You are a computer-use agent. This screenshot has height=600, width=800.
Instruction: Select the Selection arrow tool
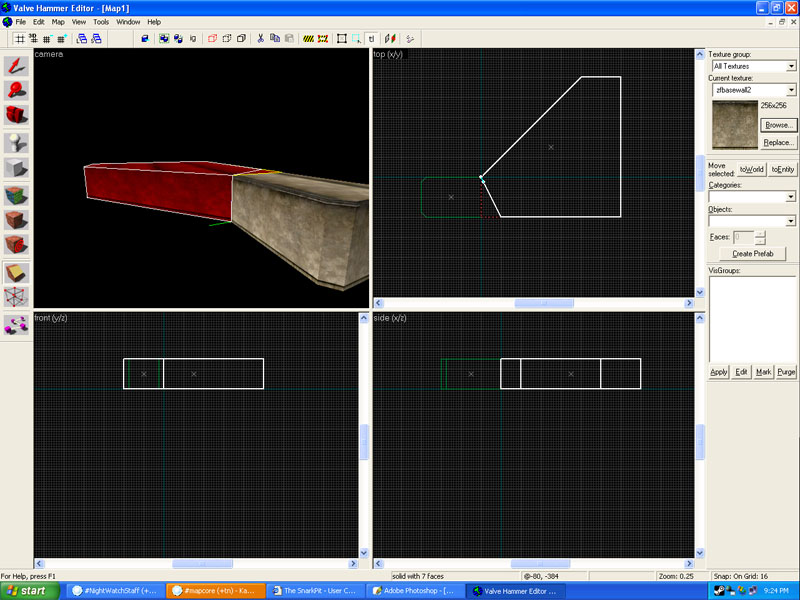[x=17, y=65]
